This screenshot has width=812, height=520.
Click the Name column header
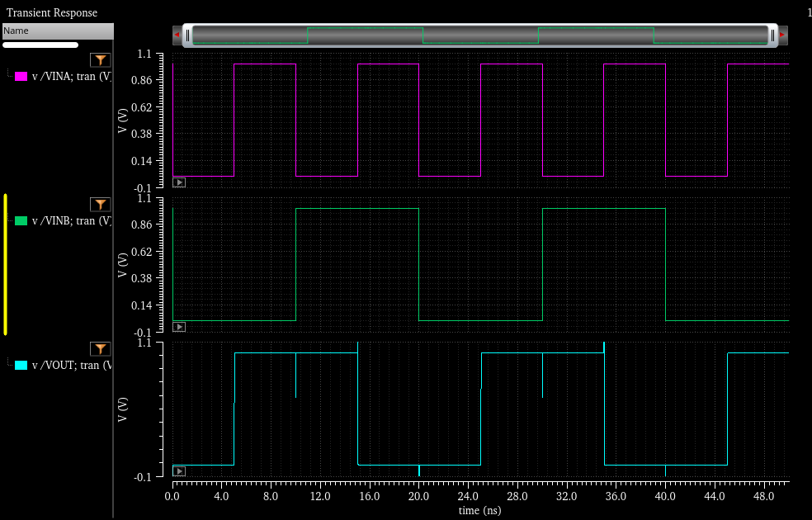pyautogui.click(x=58, y=31)
